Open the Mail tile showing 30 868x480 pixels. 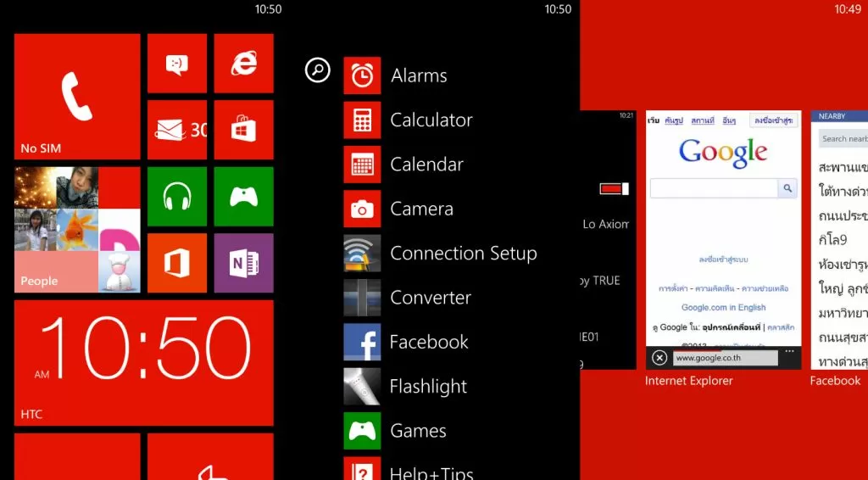click(177, 130)
